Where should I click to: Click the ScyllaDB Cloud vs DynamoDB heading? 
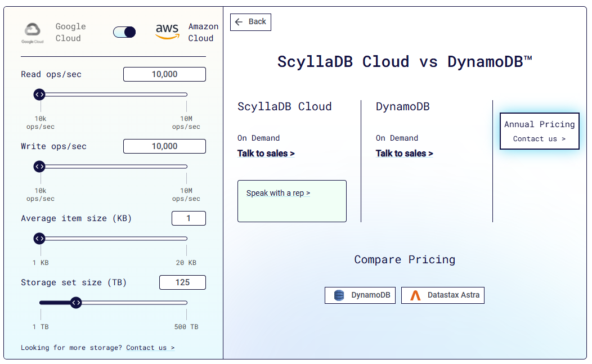pyautogui.click(x=405, y=61)
